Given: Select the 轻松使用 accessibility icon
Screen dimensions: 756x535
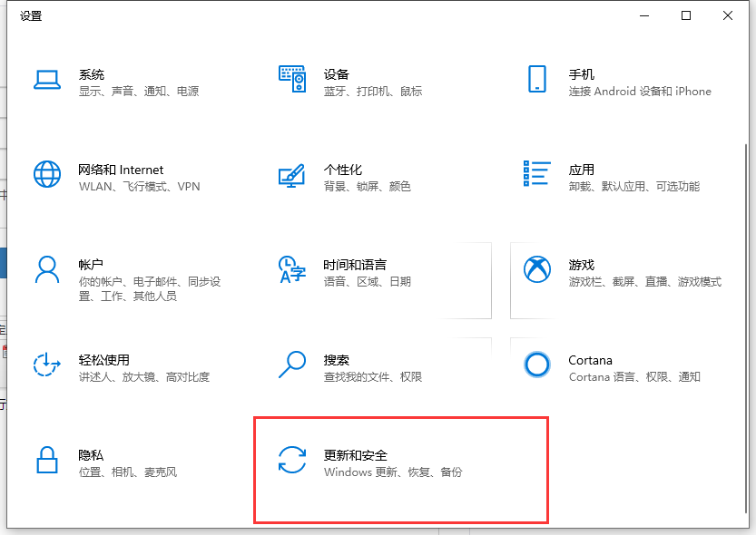Looking at the screenshot, I should [47, 365].
